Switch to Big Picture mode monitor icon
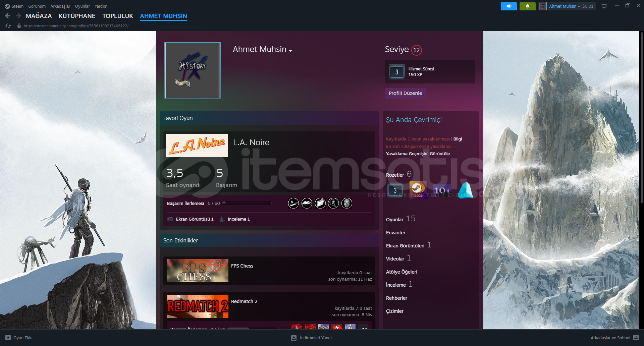Screen dimensions: 644x346 tap(604, 6)
